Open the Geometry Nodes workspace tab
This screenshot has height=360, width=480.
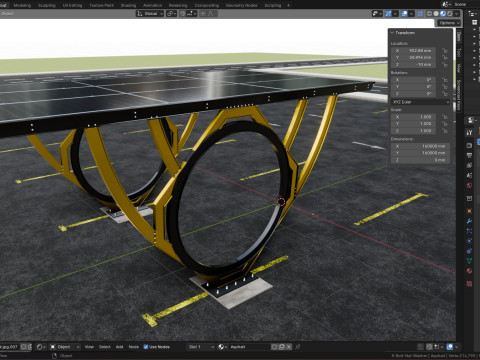241,5
